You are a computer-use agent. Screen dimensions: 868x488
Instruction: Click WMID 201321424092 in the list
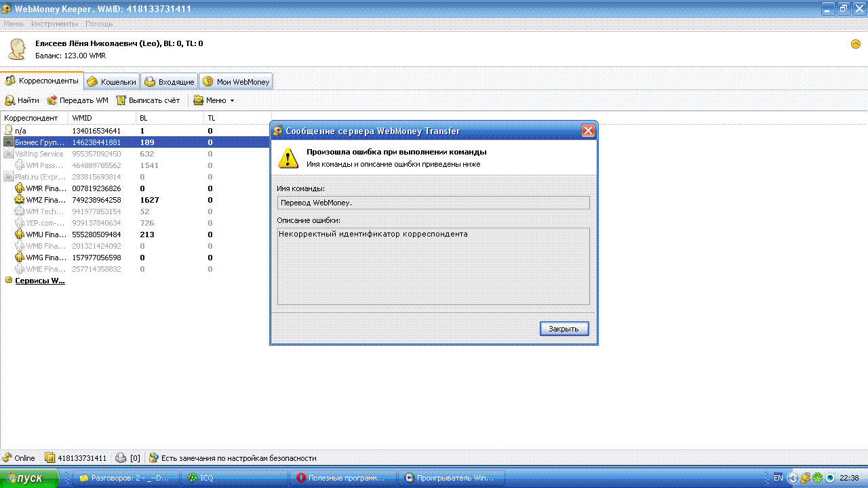[96, 246]
